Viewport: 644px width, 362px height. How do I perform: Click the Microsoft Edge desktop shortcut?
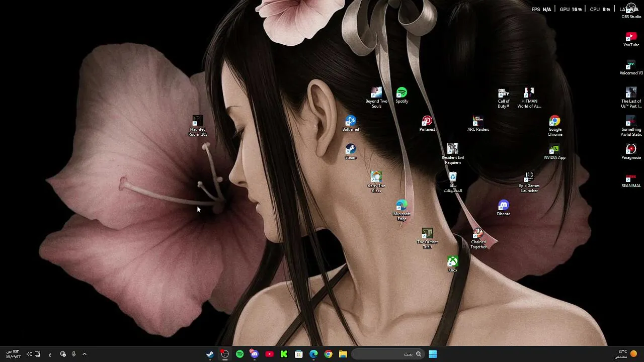click(x=401, y=210)
